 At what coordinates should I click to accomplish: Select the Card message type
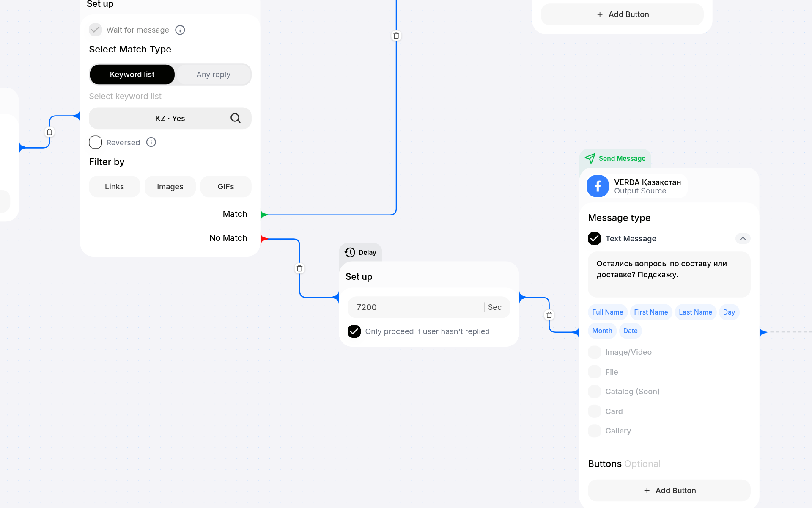594,411
